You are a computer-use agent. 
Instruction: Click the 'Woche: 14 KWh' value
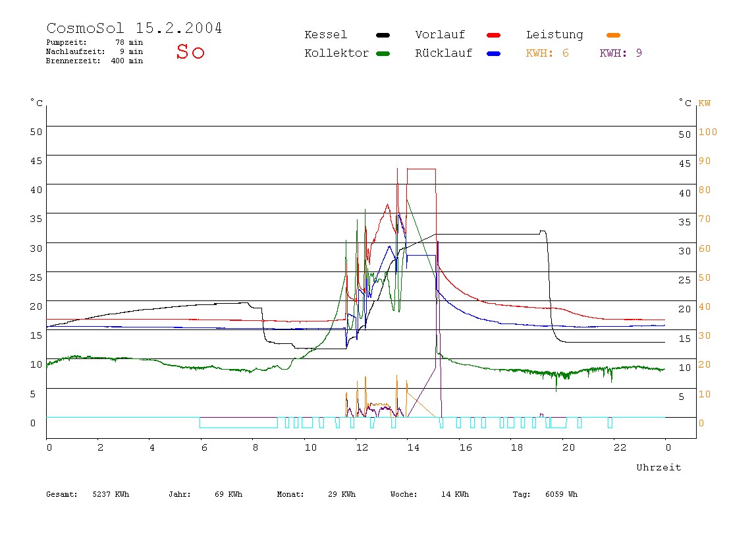[x=429, y=494]
